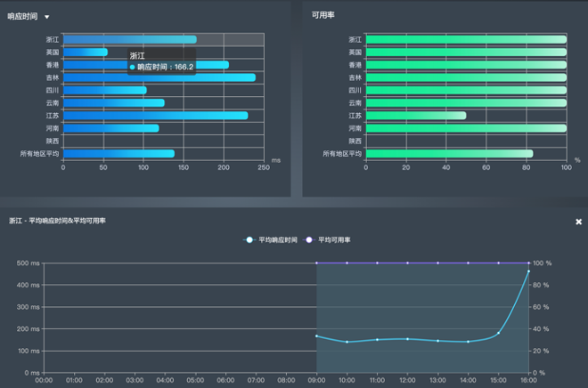Click the 江苏 availability bar
The image size is (588, 388).
click(x=416, y=116)
